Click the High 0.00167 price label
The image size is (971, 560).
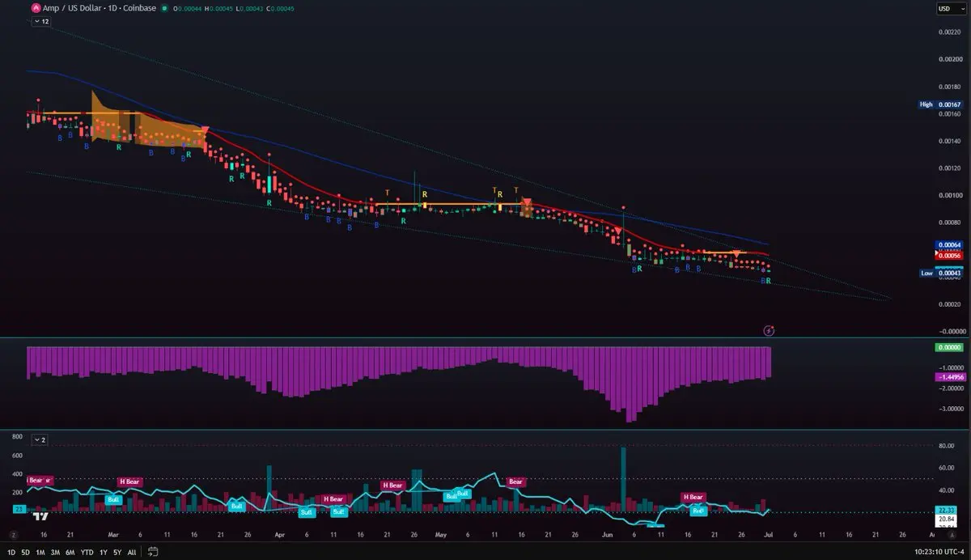(x=941, y=104)
